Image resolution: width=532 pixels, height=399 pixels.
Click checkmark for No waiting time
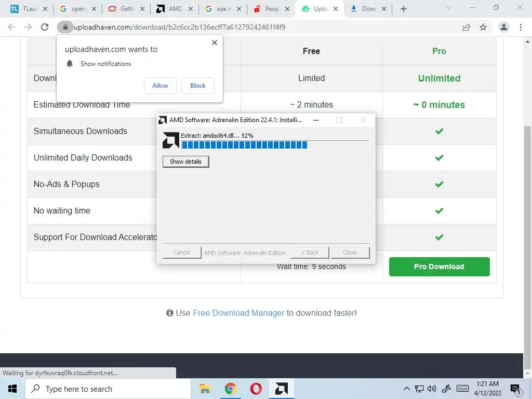pyautogui.click(x=440, y=211)
